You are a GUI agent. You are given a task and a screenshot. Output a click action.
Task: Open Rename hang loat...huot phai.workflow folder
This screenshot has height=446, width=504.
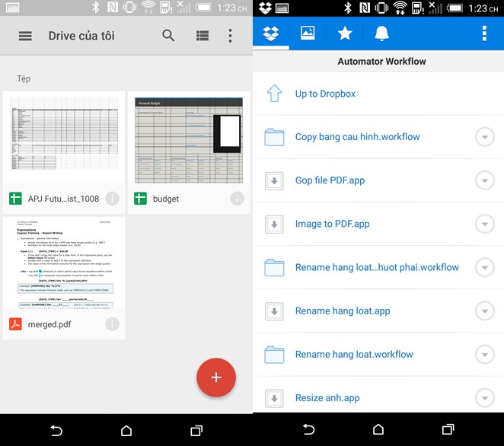pyautogui.click(x=377, y=267)
